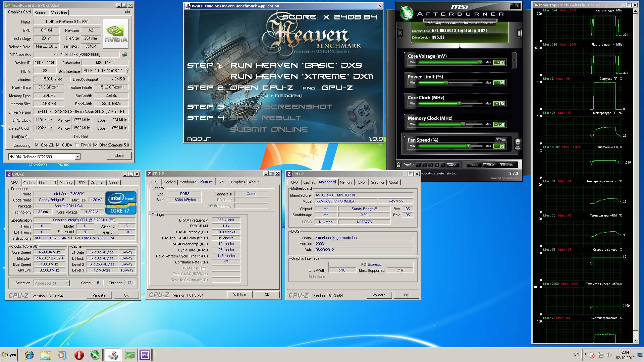Click the volume speaker tray icon
The image size is (644, 362).
[608, 355]
